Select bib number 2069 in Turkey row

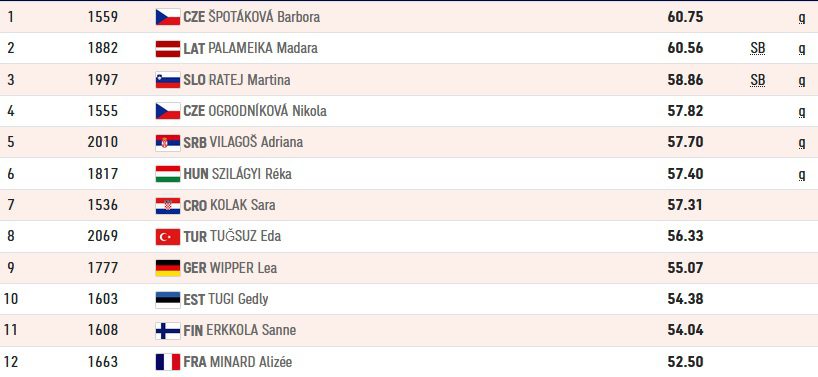(x=103, y=236)
